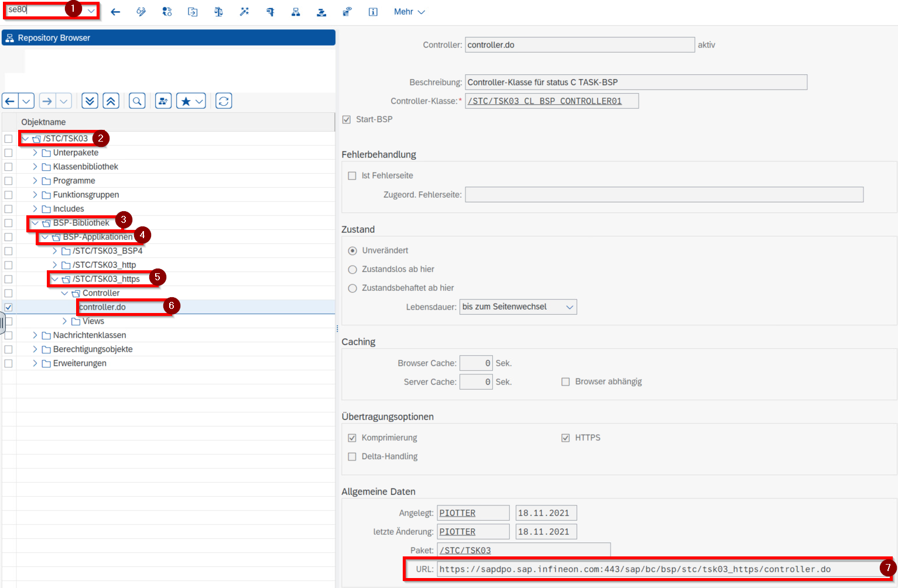
Task: Expand all nodes with double-down arrow button
Action: point(90,101)
